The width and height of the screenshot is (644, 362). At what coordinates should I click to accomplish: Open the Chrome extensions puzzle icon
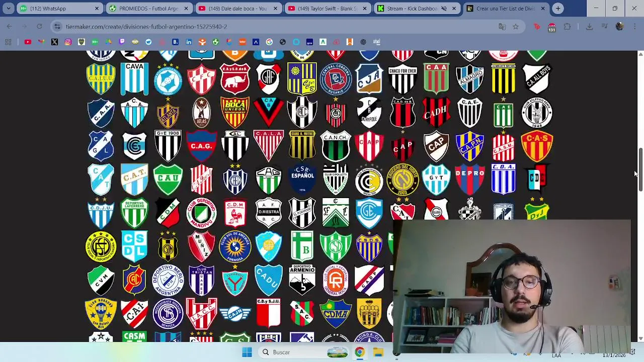[x=568, y=26]
